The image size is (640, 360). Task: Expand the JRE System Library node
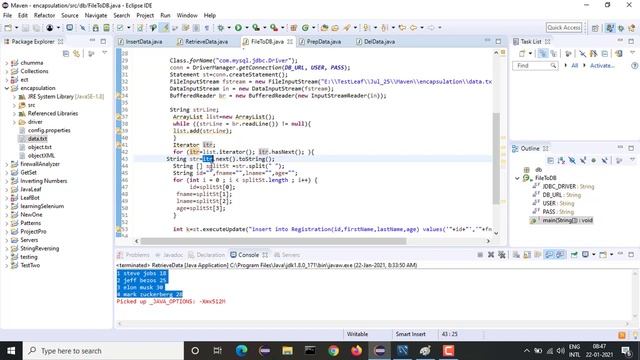[x=14, y=97]
